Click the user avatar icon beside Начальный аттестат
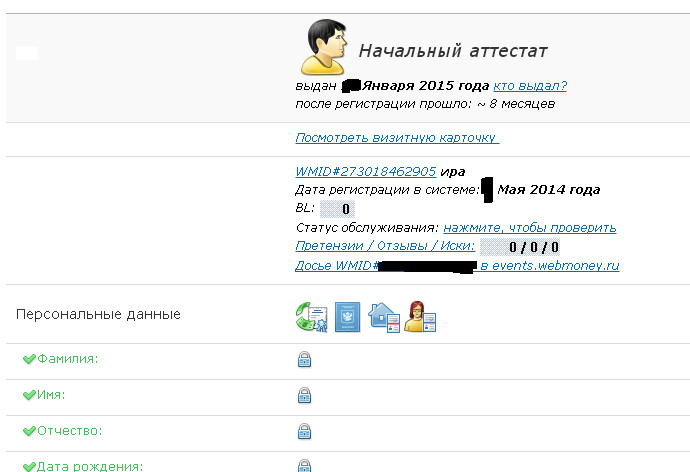This screenshot has width=690, height=472. pyautogui.click(x=324, y=47)
